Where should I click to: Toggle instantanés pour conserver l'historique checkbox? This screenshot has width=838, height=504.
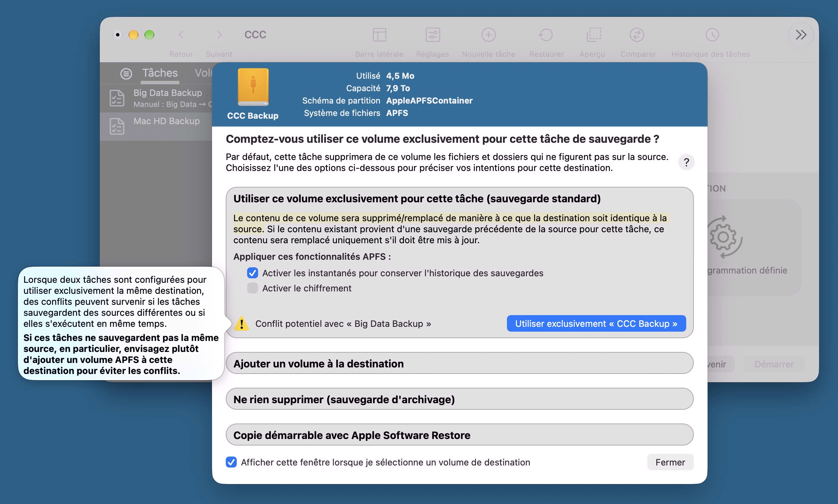click(x=252, y=273)
